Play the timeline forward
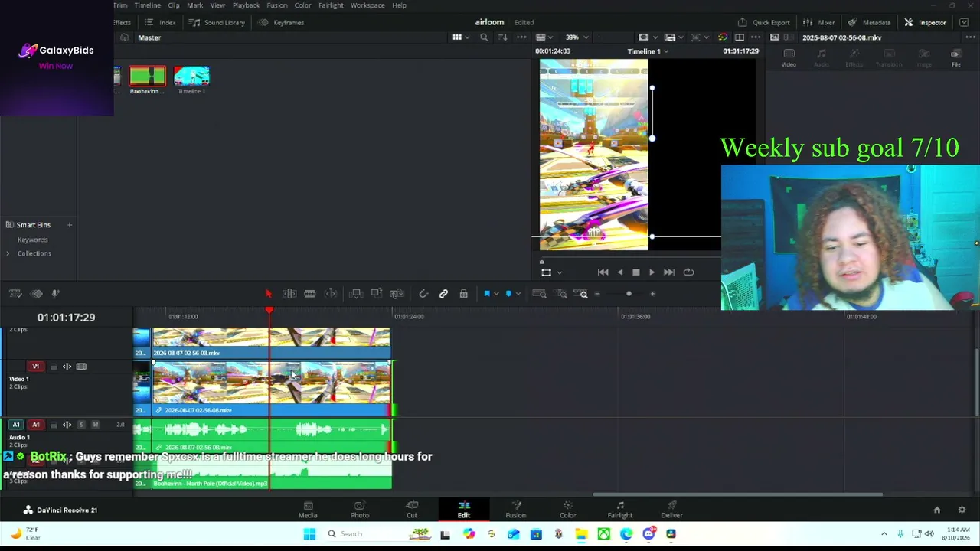 652,272
